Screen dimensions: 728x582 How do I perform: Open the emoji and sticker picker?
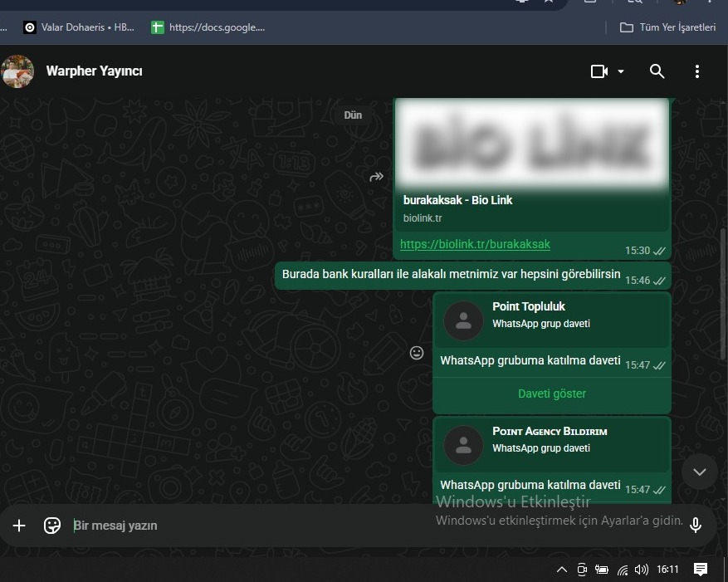click(x=52, y=526)
